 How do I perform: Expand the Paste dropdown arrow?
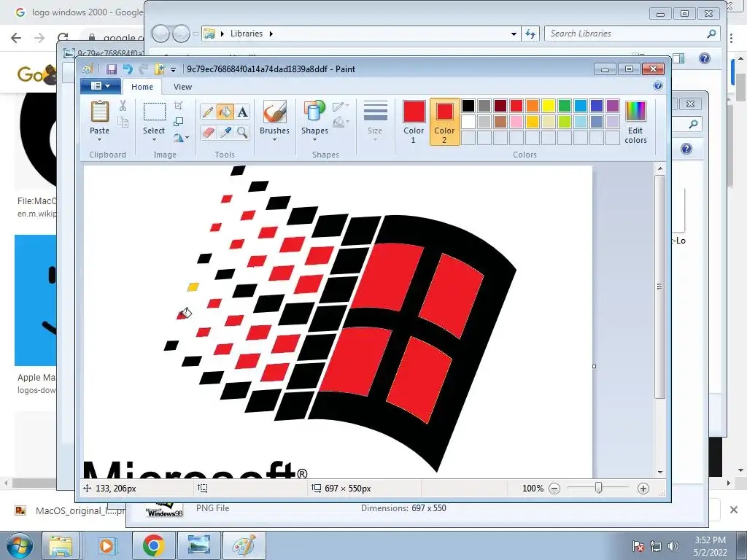pyautogui.click(x=99, y=139)
